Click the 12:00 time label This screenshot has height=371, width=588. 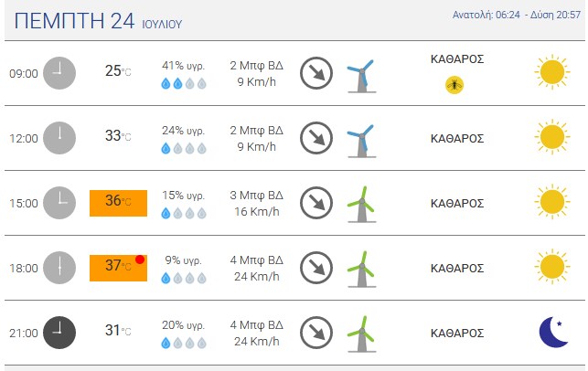pos(24,138)
